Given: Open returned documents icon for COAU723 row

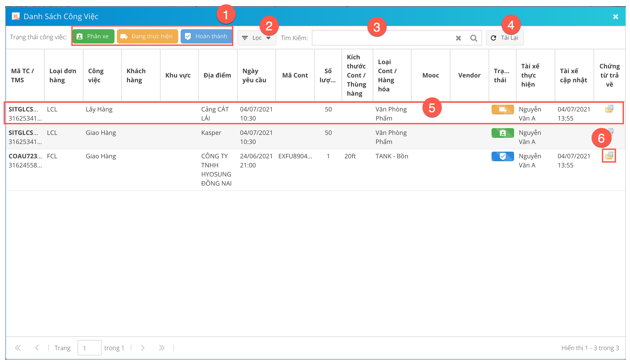Looking at the screenshot, I should coord(609,155).
